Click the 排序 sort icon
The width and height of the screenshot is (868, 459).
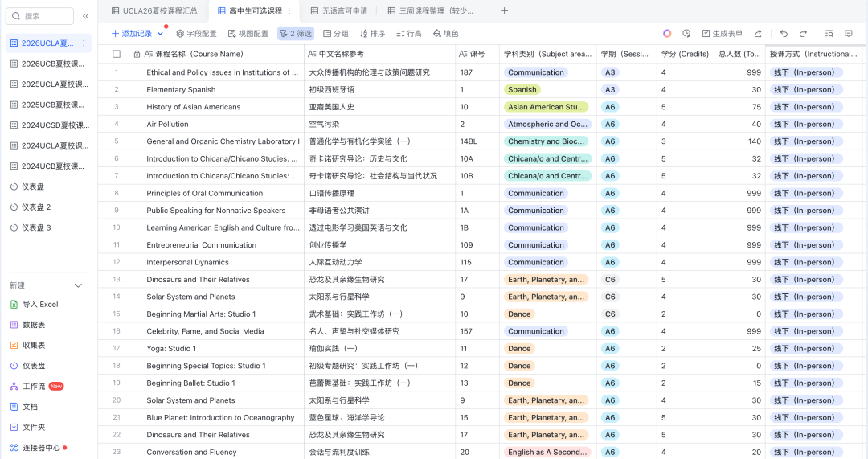372,34
